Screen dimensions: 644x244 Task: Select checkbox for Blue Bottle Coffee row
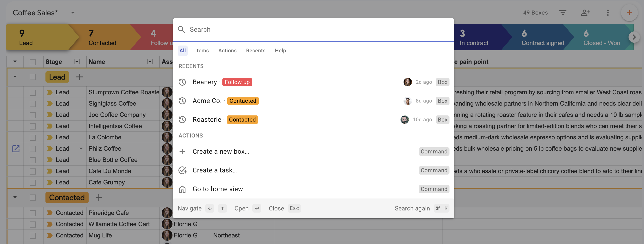[x=33, y=160]
